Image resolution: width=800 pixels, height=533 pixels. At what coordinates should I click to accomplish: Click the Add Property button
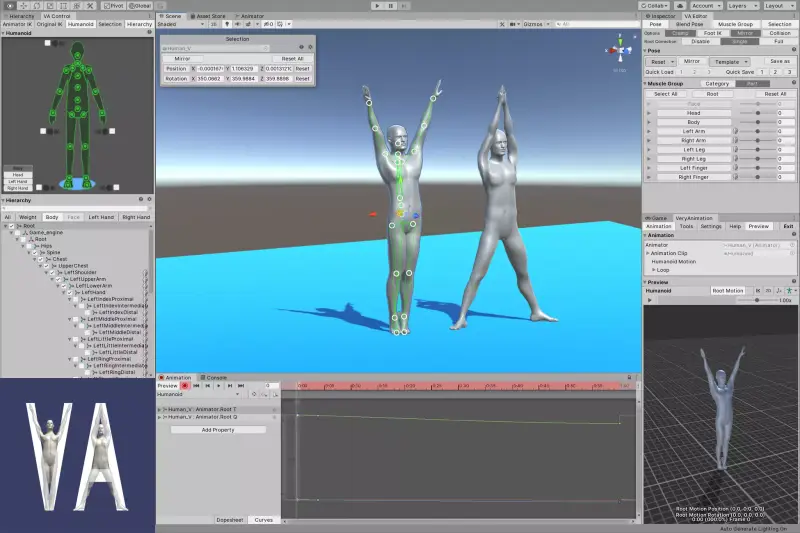(x=218, y=430)
